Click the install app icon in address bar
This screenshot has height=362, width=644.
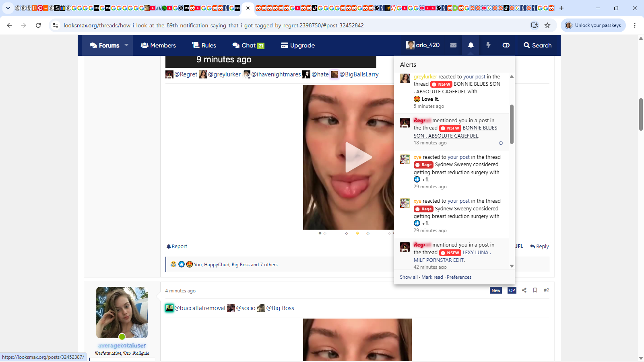534,25
